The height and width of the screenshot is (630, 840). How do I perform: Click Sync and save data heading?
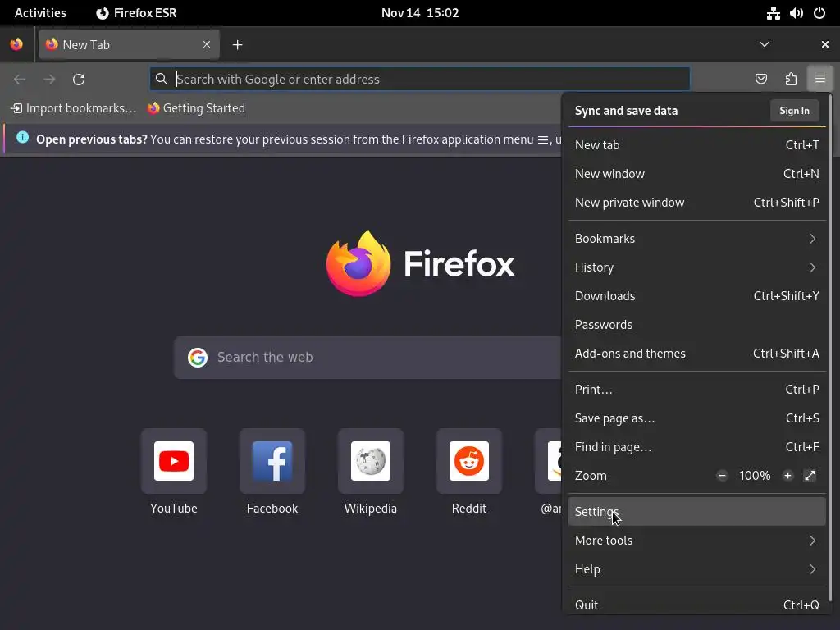coord(626,111)
